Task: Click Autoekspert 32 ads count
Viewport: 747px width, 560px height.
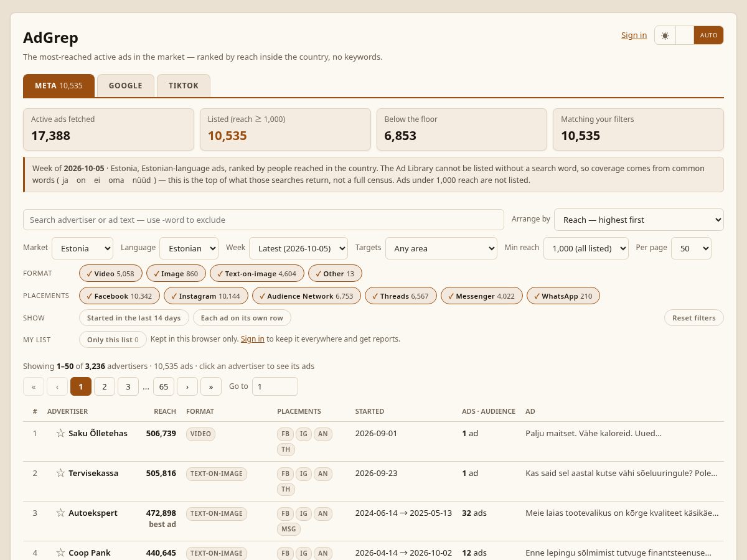Action: point(474,513)
